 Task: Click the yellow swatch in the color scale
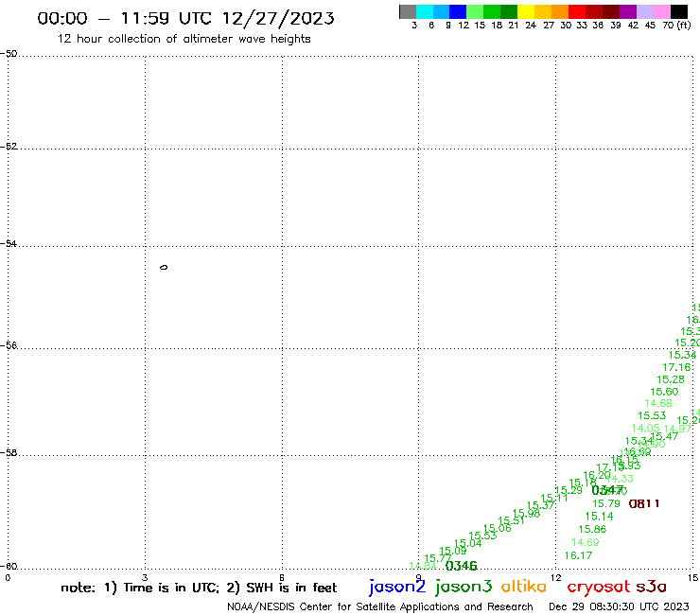(x=526, y=11)
